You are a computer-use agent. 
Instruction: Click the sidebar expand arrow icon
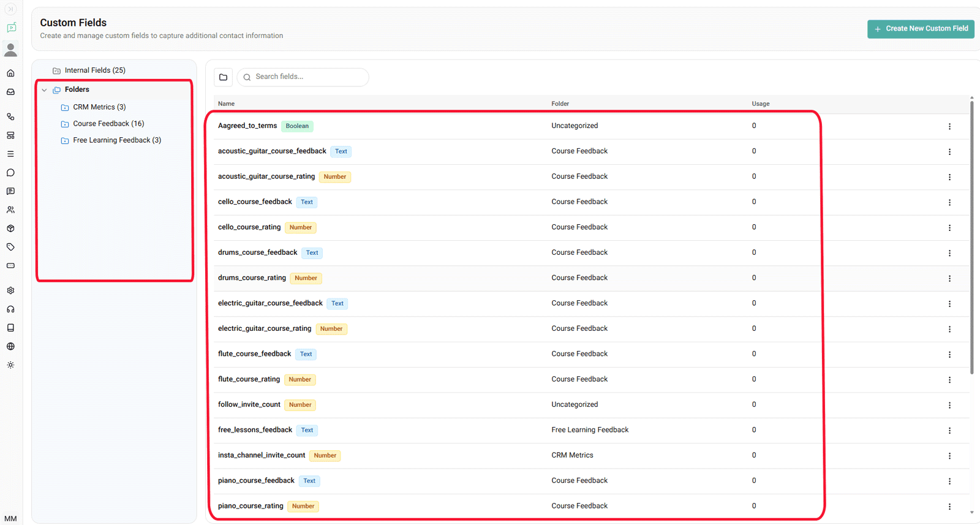point(10,9)
